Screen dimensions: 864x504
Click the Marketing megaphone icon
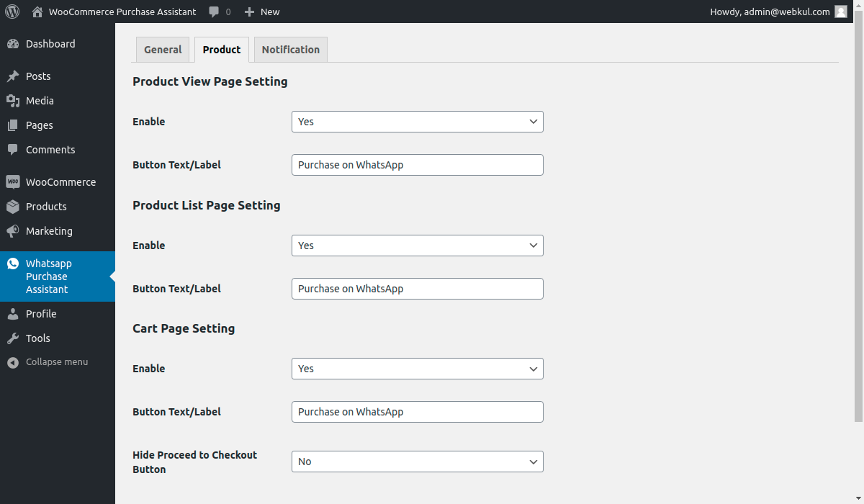(x=13, y=231)
